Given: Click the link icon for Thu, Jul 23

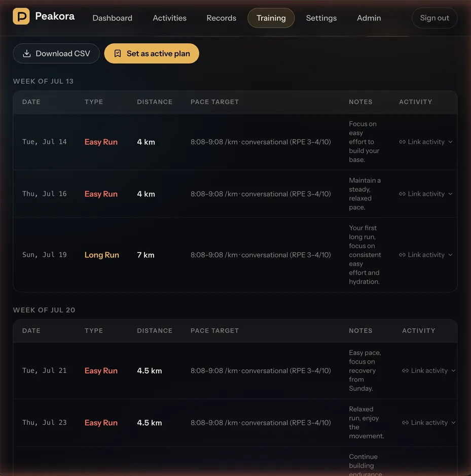Looking at the screenshot, I should 405,423.
